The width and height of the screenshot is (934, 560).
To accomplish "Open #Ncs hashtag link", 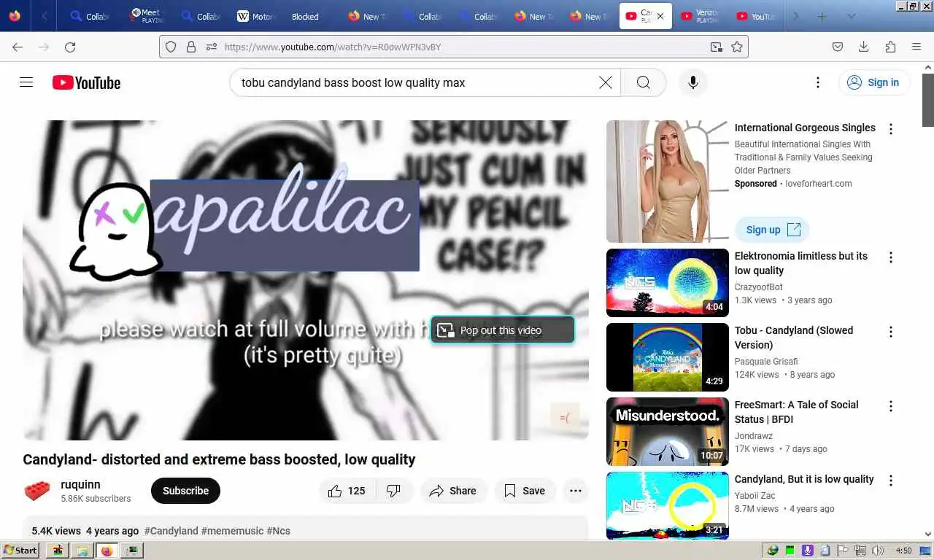I will tap(278, 531).
